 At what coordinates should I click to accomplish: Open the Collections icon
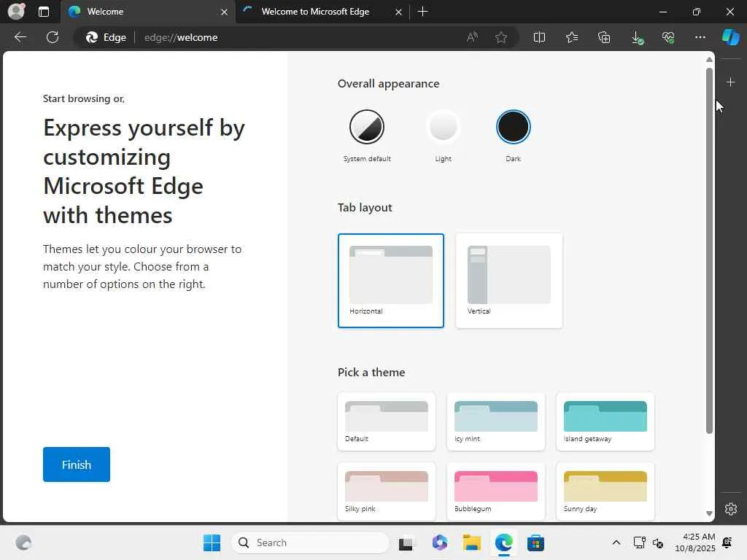(604, 37)
